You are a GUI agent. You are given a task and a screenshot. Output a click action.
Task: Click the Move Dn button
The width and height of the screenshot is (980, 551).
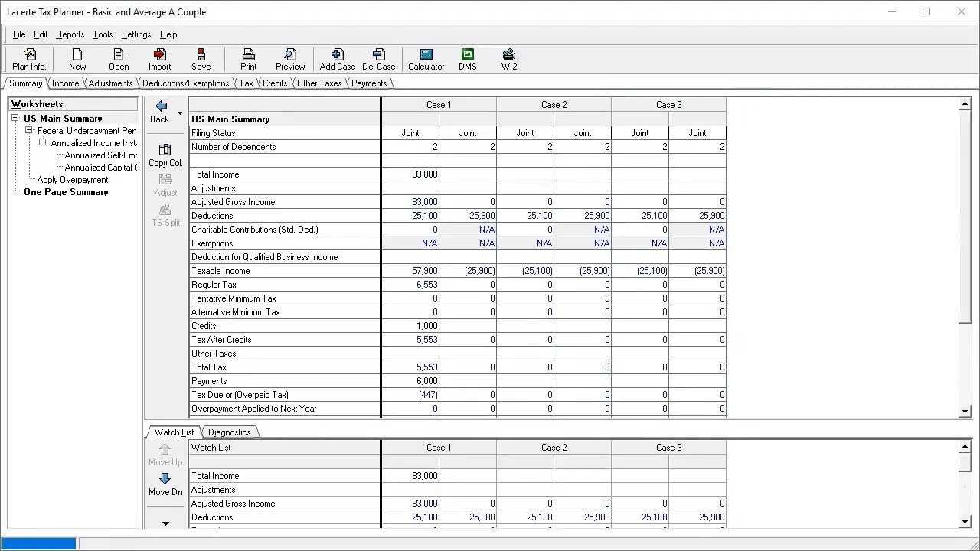tap(165, 484)
